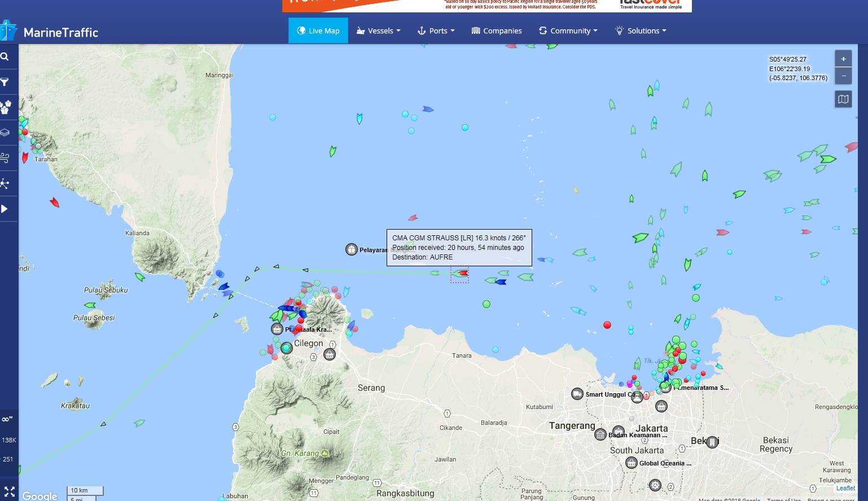868x501 pixels.
Task: Select the Live Map tab
Action: pos(318,30)
